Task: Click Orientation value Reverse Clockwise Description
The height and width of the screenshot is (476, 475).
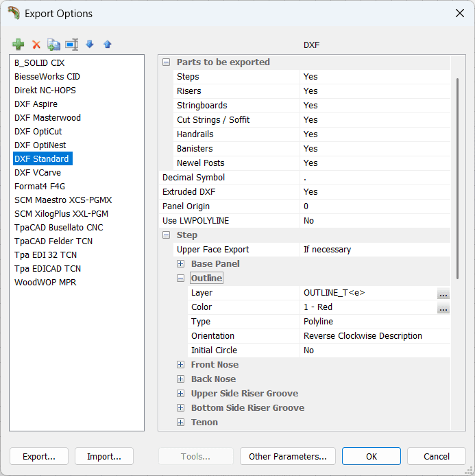Action: 375,336
